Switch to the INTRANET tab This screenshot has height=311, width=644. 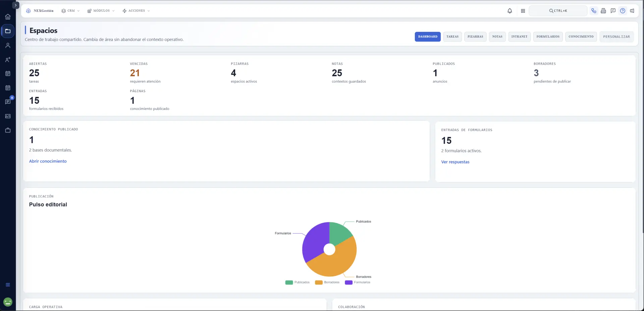(519, 37)
